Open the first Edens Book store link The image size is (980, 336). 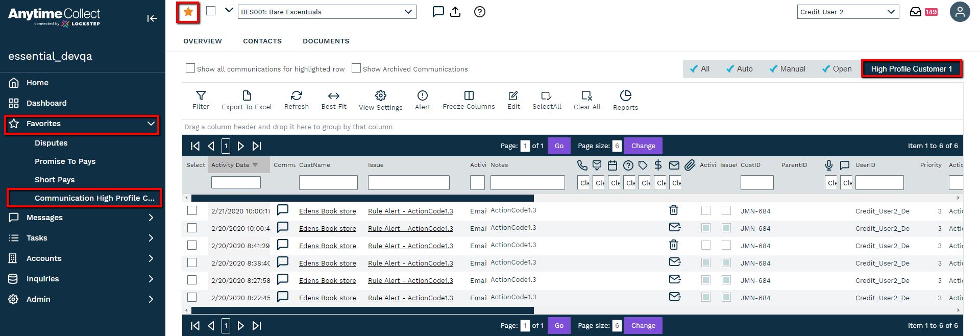pos(327,211)
